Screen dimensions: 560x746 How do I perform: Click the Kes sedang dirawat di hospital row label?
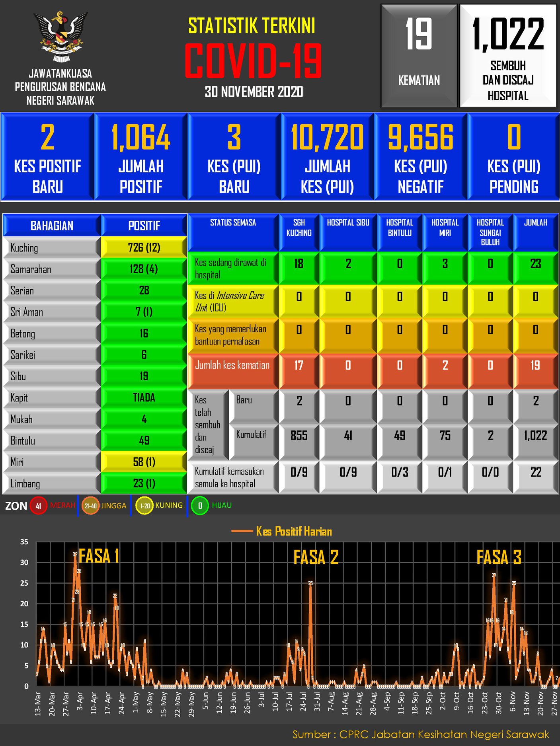pos(233,269)
